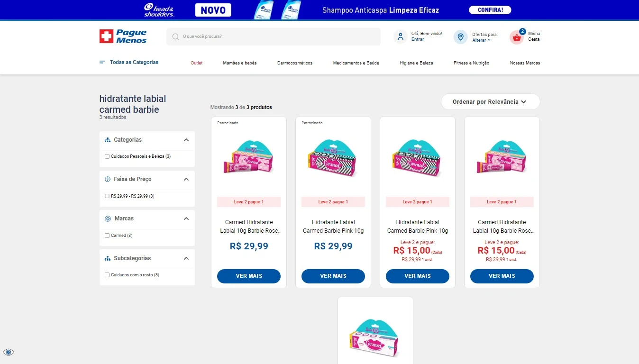
Task: Click first sponsored Barbie Rose product image
Action: click(249, 158)
